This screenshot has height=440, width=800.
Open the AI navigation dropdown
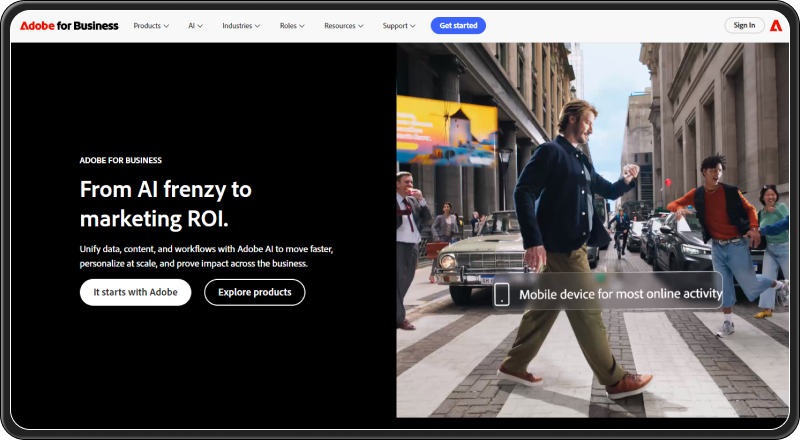[196, 25]
